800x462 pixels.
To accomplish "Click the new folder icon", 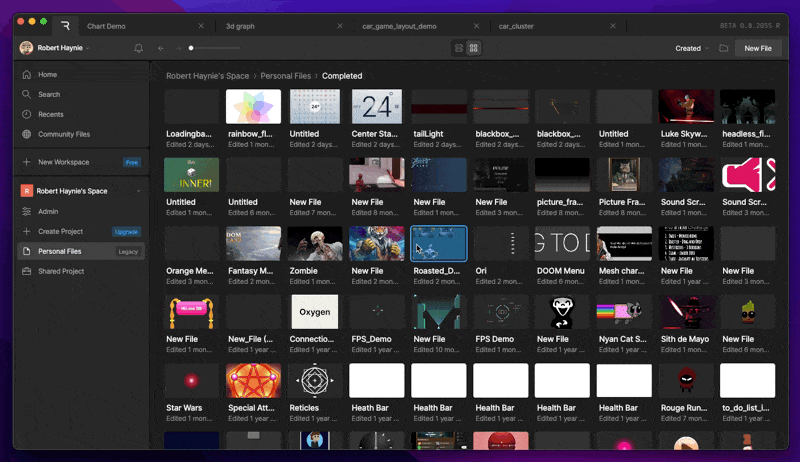I will point(723,48).
